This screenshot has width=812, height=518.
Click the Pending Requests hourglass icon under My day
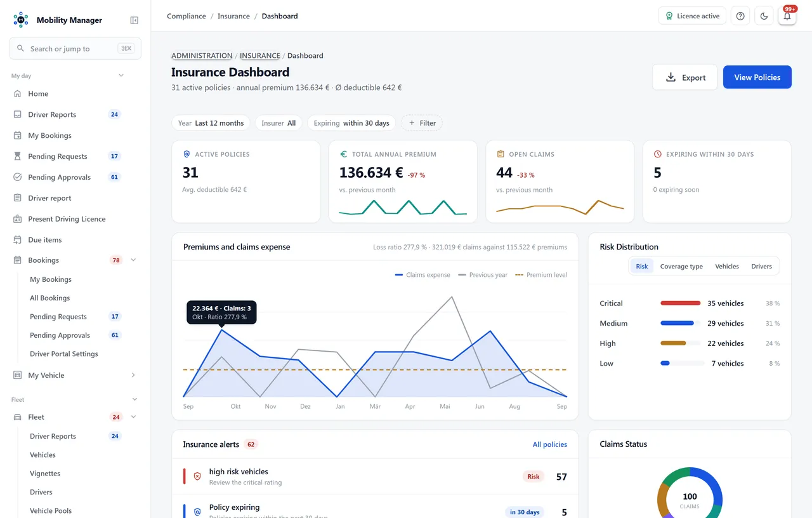coord(18,156)
